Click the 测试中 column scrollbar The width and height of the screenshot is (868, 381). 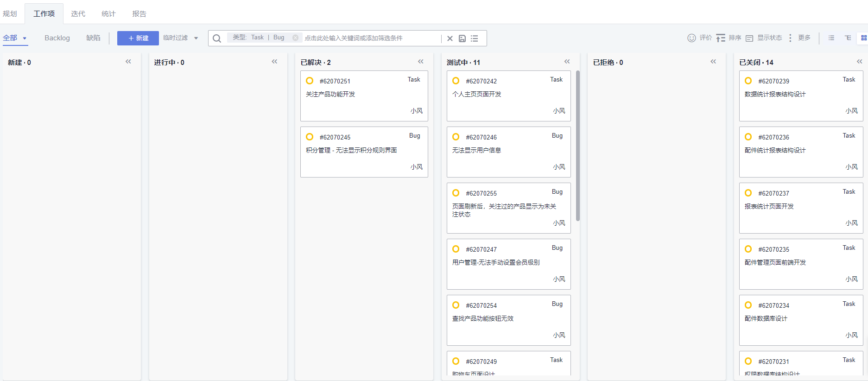click(x=578, y=146)
